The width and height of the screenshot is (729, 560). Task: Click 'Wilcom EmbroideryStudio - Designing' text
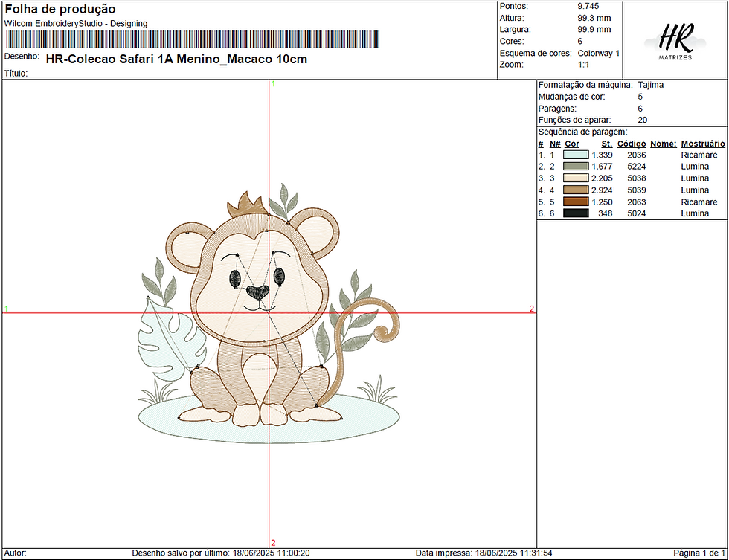coord(76,23)
